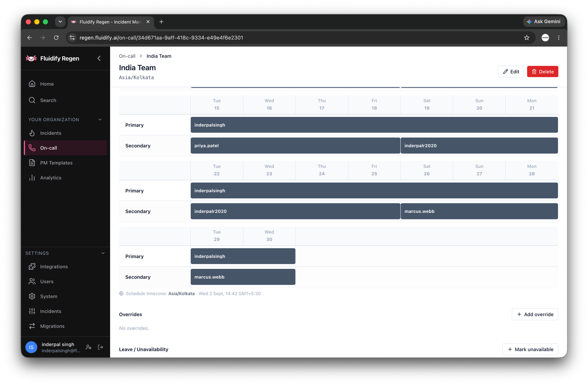The image size is (588, 385).
Task: Click the IS user avatar
Action: tap(31, 347)
